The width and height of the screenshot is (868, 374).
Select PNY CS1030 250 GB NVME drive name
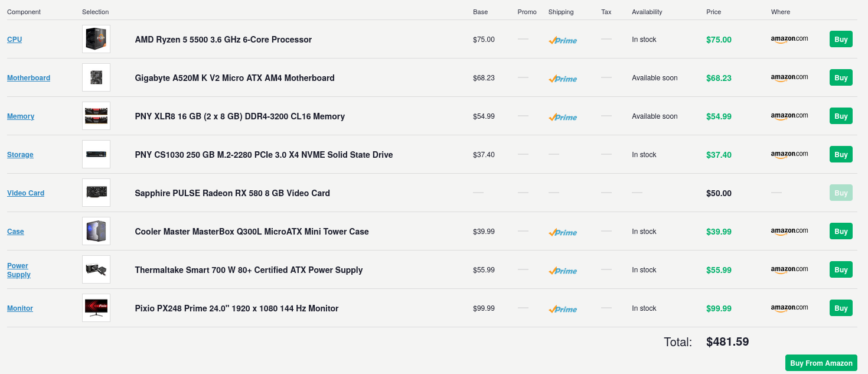tap(264, 155)
